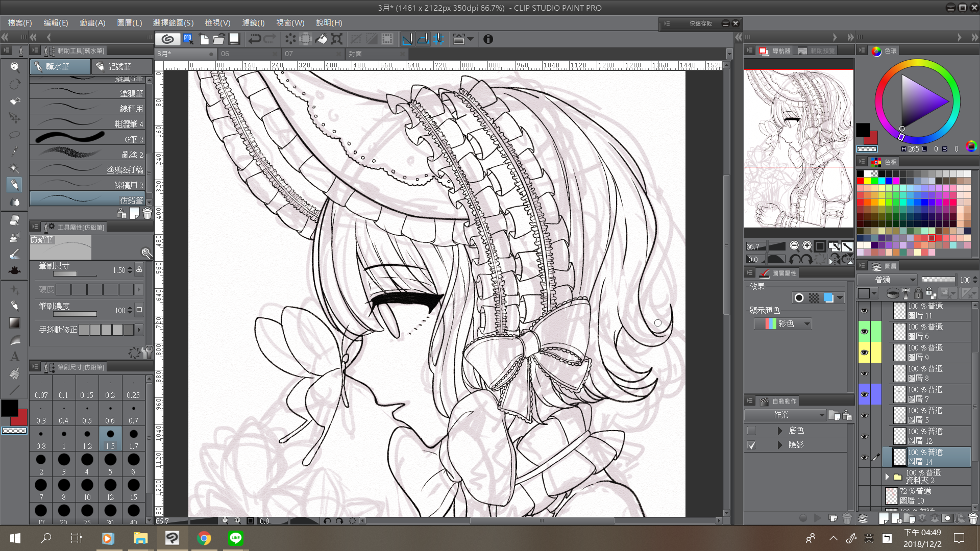Hide layer 圖層 9 via eye icon
The height and width of the screenshot is (551, 980).
point(864,353)
